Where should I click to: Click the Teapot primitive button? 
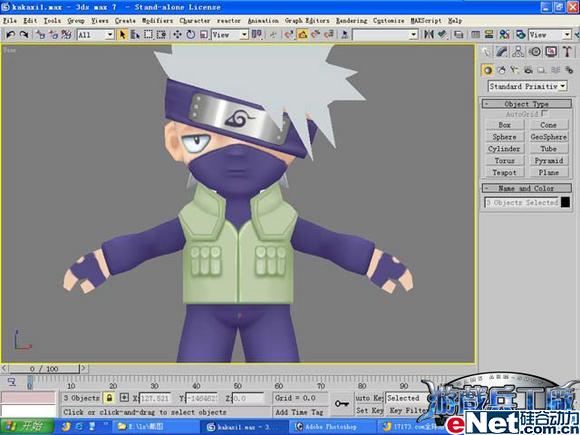click(x=504, y=172)
